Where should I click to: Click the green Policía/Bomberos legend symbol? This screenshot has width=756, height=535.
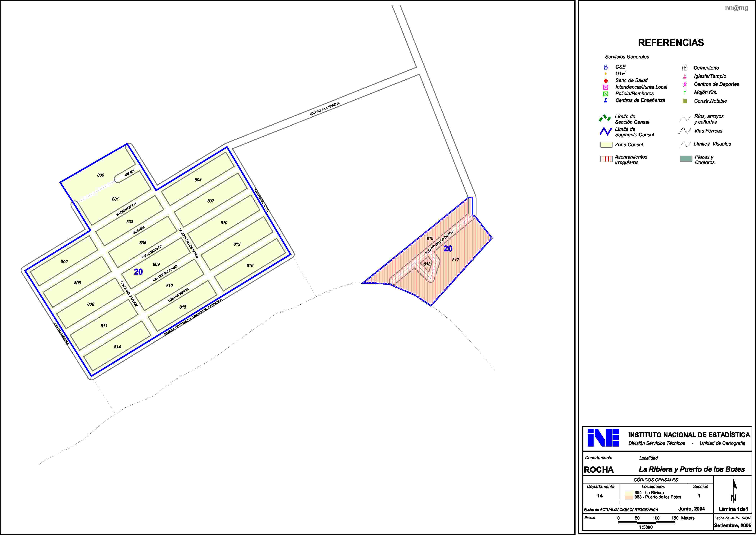605,94
